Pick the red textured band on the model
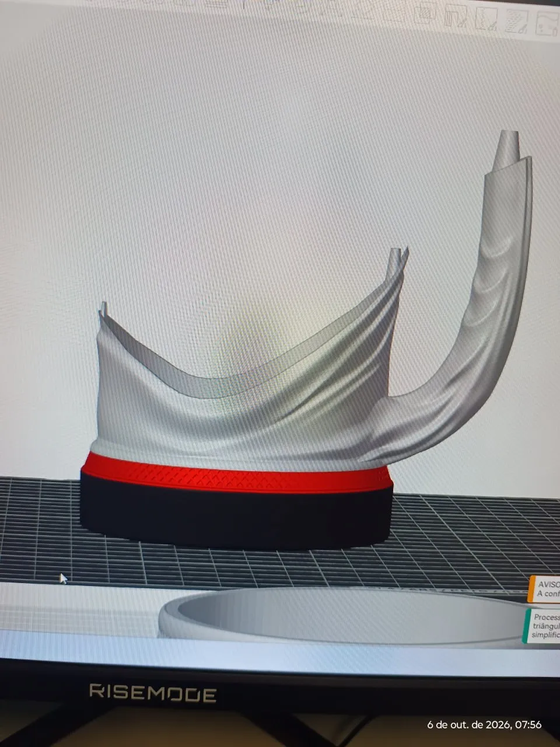560x747 pixels. 236,473
